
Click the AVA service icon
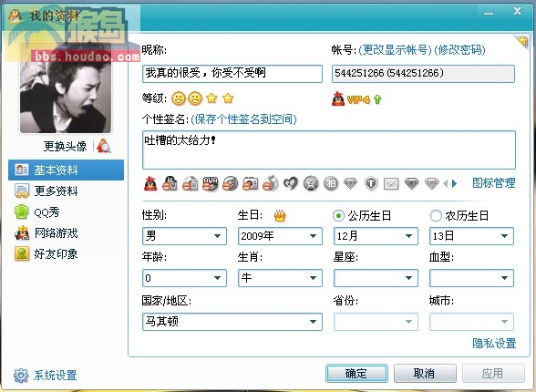click(x=211, y=183)
